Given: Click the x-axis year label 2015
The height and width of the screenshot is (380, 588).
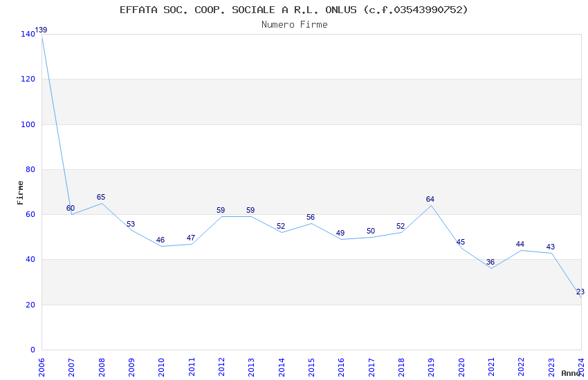Looking at the screenshot, I should point(311,368).
